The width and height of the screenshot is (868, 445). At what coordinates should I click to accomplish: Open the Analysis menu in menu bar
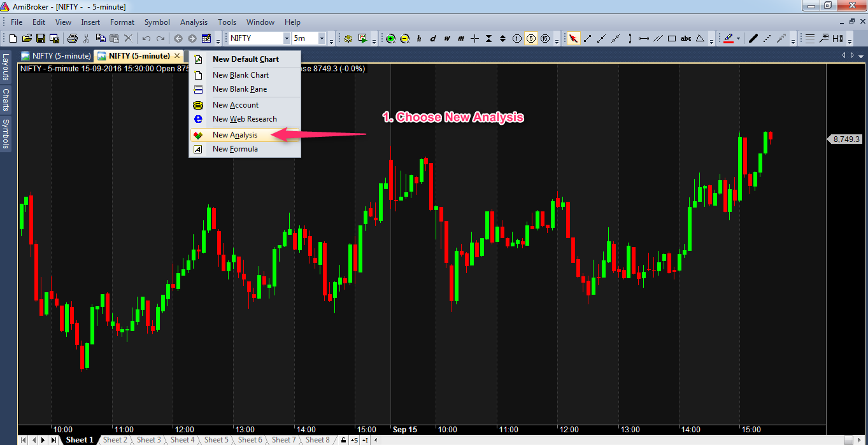[x=194, y=22]
